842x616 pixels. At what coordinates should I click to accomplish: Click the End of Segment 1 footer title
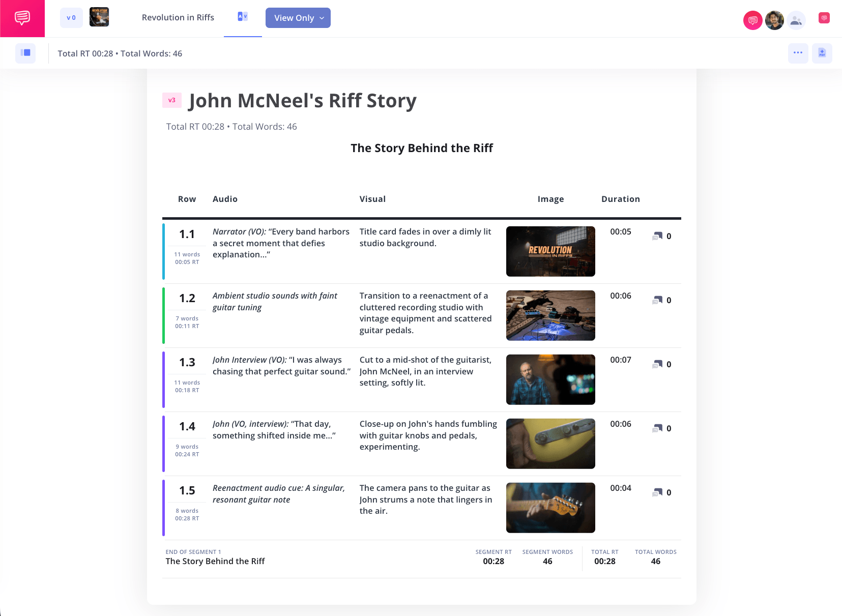(x=215, y=561)
